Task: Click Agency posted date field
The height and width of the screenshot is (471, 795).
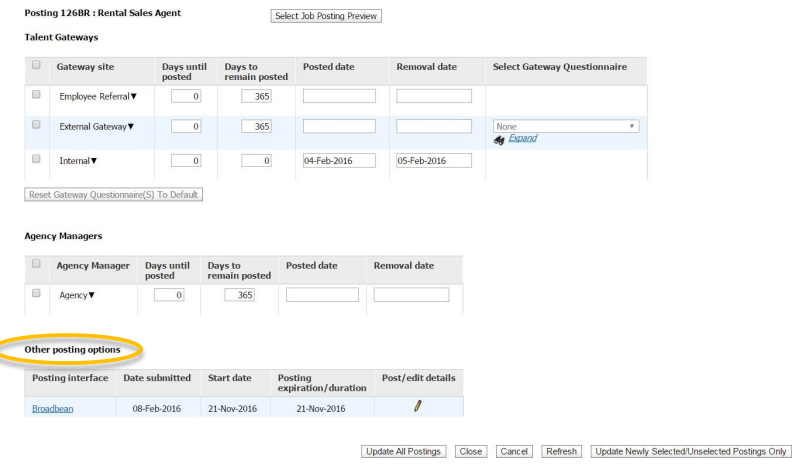Action: (x=322, y=295)
